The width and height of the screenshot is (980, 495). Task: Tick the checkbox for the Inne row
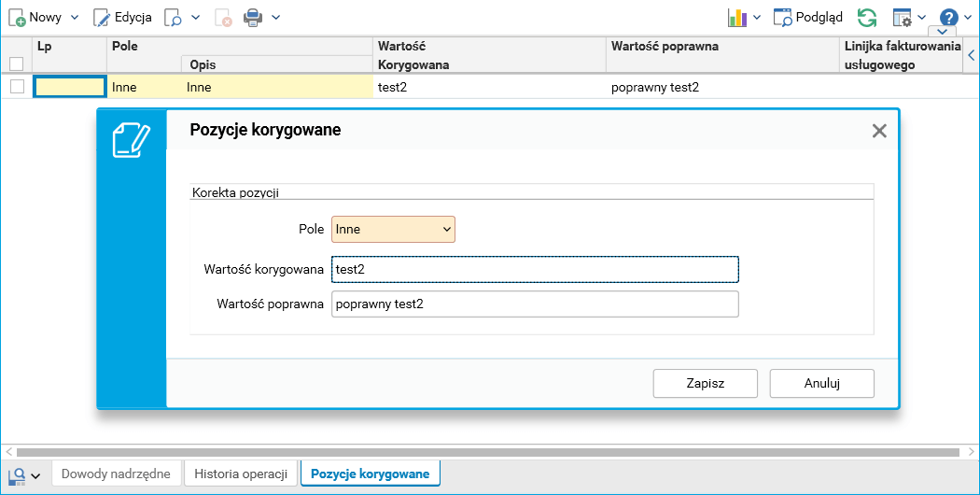(x=17, y=87)
